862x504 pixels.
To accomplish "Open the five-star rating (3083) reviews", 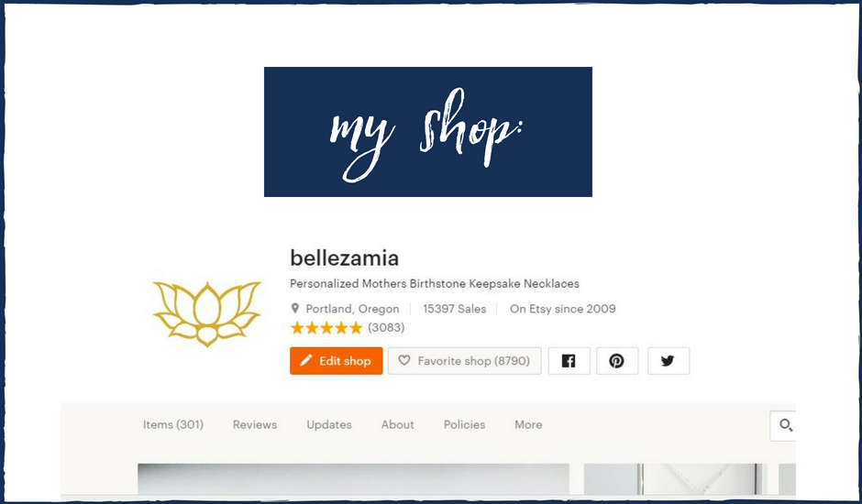I will tap(348, 328).
